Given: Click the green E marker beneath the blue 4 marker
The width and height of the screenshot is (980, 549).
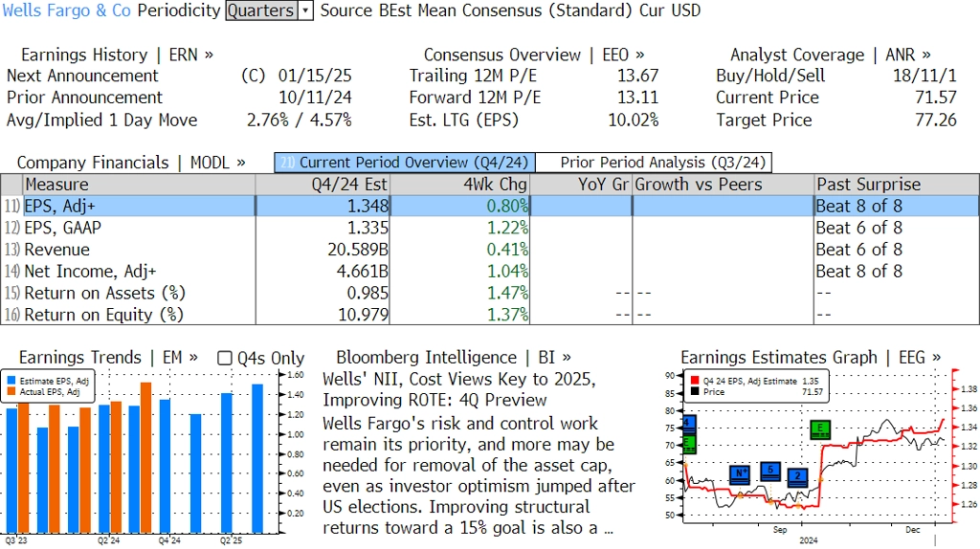Looking at the screenshot, I should pos(689,443).
